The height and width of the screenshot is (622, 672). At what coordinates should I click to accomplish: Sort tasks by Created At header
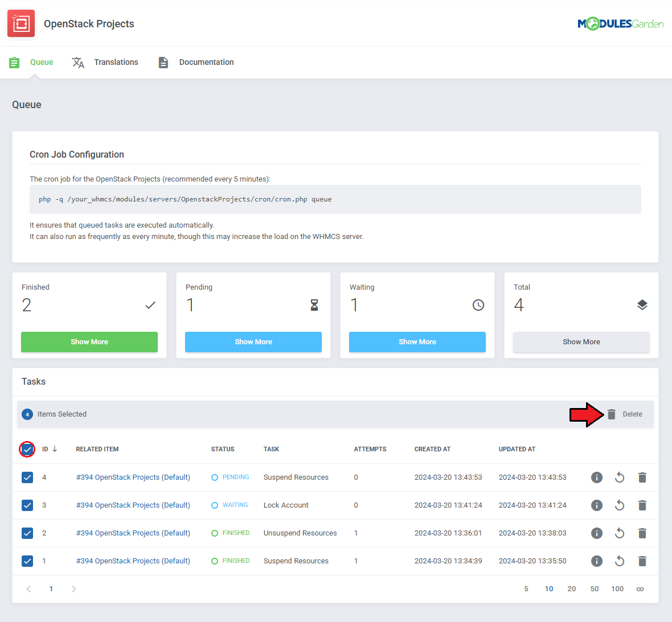[432, 449]
